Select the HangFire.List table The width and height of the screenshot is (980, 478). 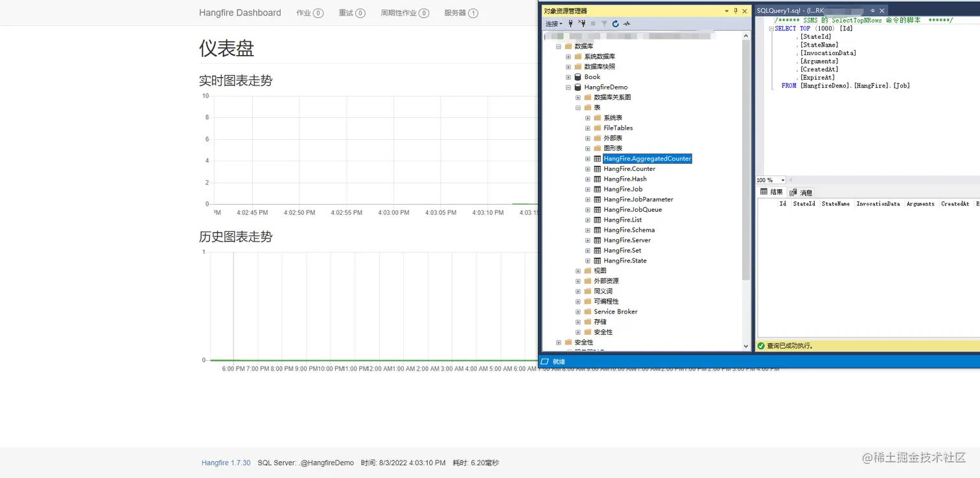click(x=622, y=220)
